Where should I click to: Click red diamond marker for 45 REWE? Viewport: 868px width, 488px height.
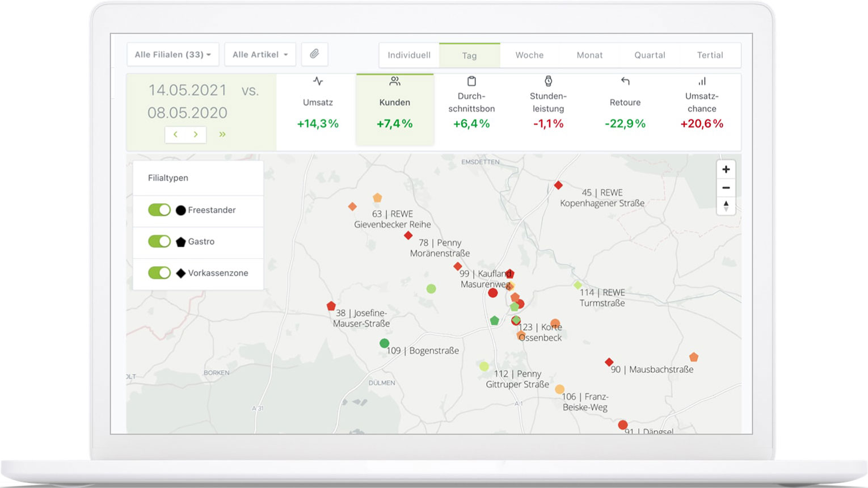[558, 185]
